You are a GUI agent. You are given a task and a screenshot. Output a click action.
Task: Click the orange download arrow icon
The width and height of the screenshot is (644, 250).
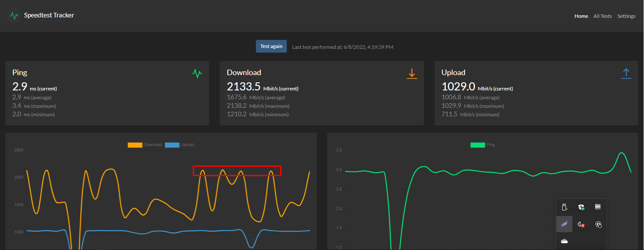tap(412, 73)
